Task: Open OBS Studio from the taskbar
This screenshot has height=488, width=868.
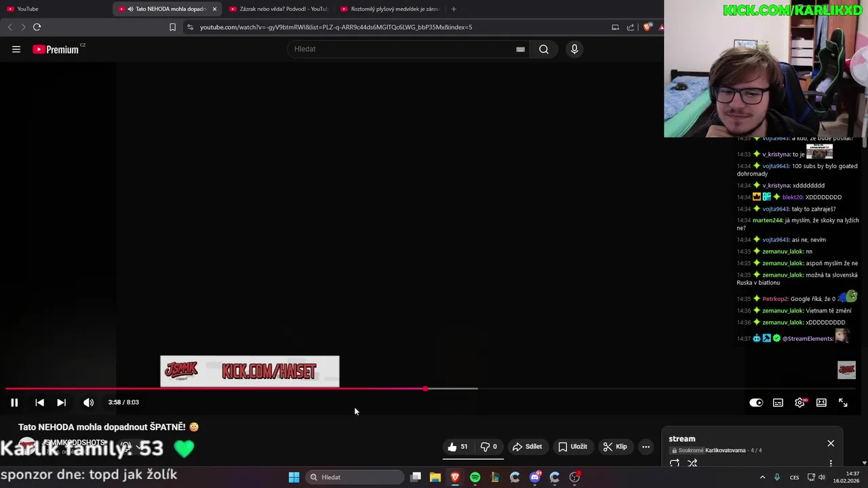Action: 575,477
